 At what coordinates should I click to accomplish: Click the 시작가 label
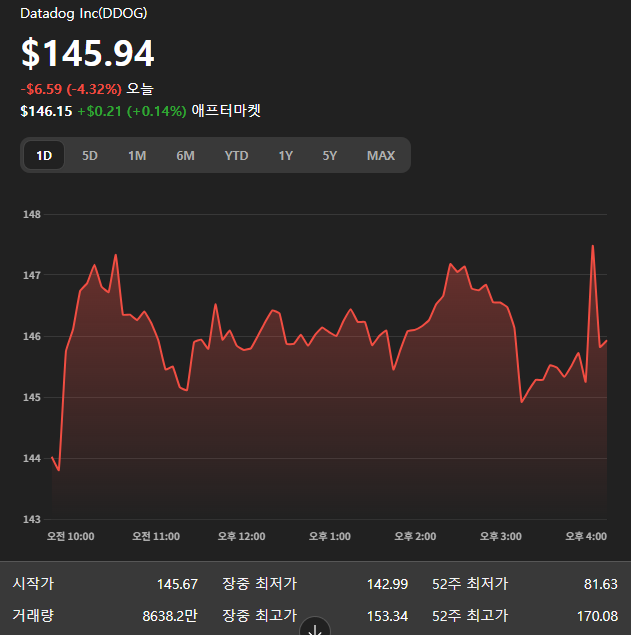(x=33, y=584)
